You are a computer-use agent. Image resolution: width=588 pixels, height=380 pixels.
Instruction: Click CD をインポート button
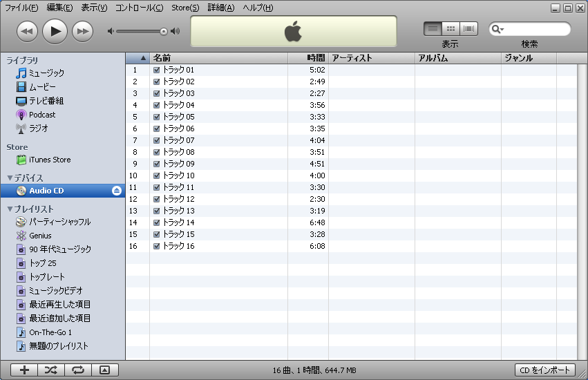pyautogui.click(x=545, y=370)
